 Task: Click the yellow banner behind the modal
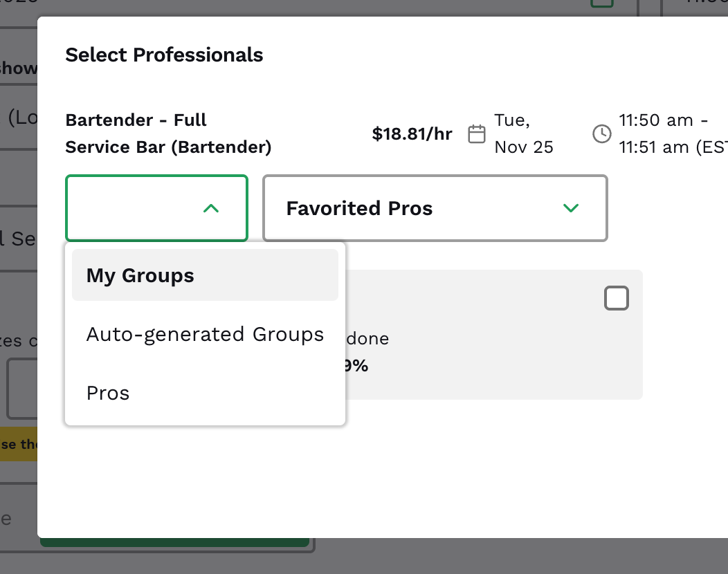(19, 444)
